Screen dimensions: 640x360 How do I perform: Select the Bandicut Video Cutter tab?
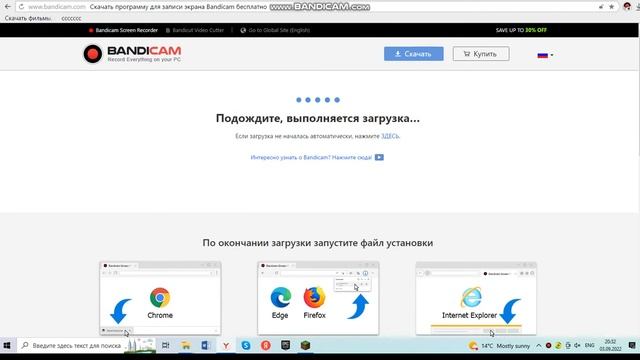(195, 30)
